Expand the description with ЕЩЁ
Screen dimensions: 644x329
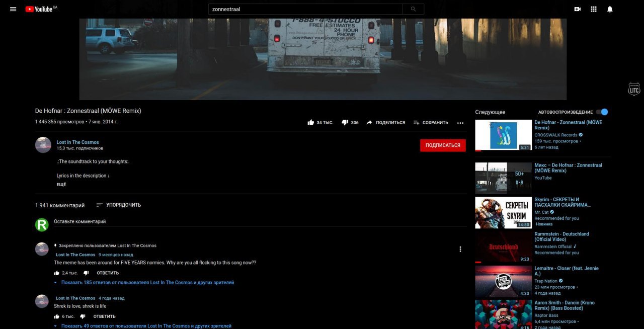[61, 185]
